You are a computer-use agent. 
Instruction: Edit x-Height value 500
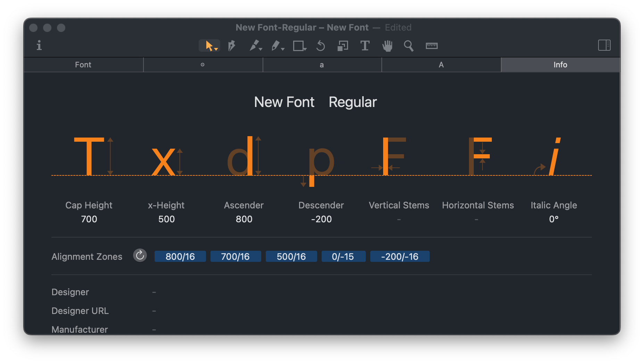[x=166, y=219]
